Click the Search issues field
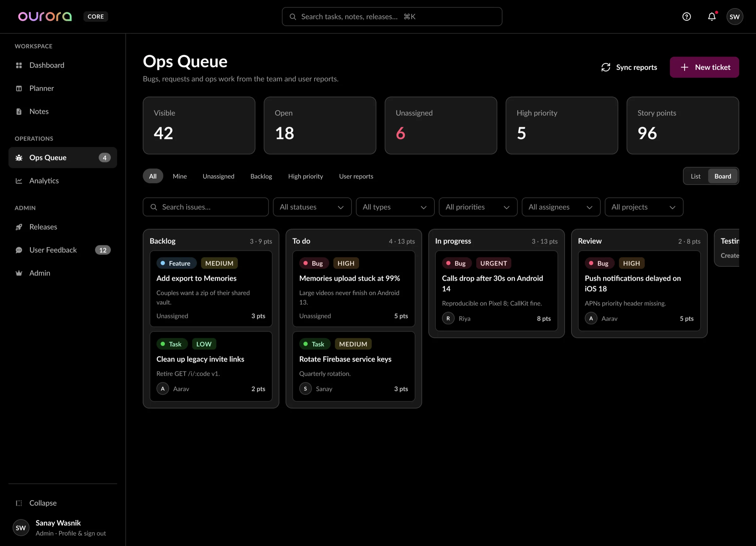Screen dimensions: 756x546 206,207
